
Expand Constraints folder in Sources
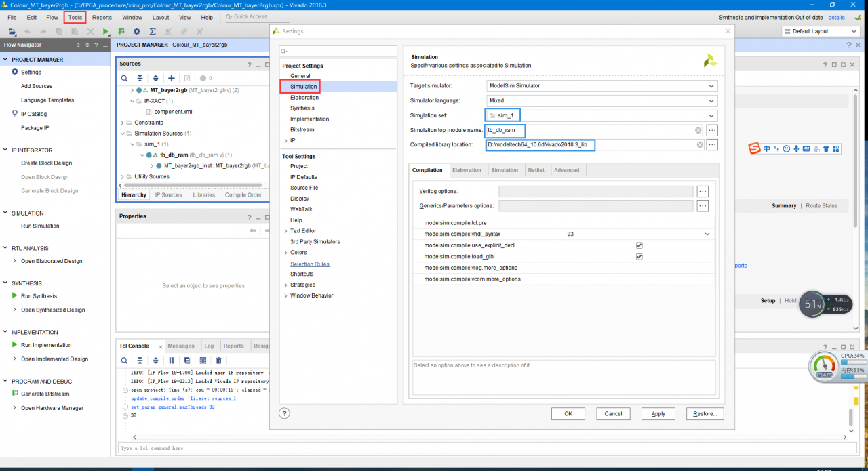[x=121, y=123]
